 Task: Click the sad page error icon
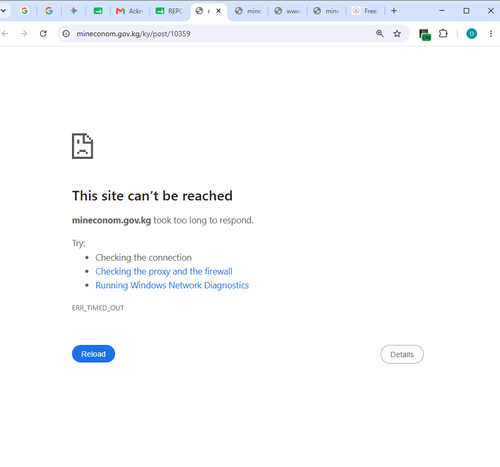click(x=82, y=146)
